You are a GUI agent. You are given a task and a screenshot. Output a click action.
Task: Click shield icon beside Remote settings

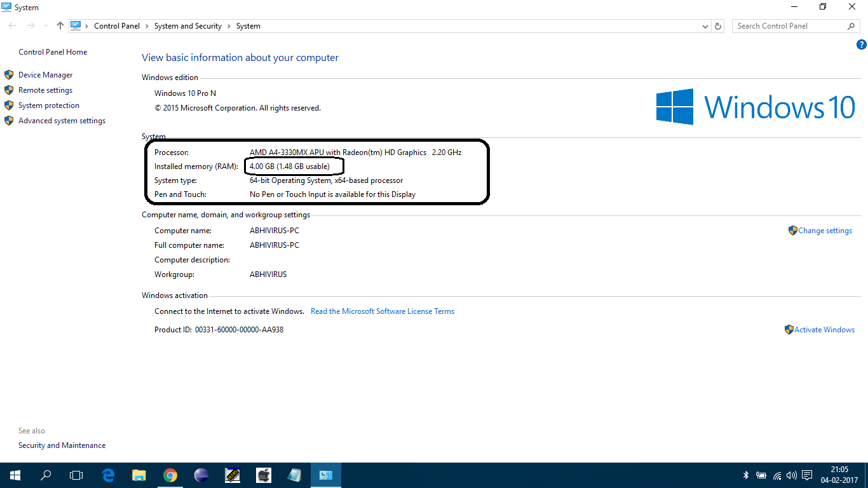click(9, 90)
